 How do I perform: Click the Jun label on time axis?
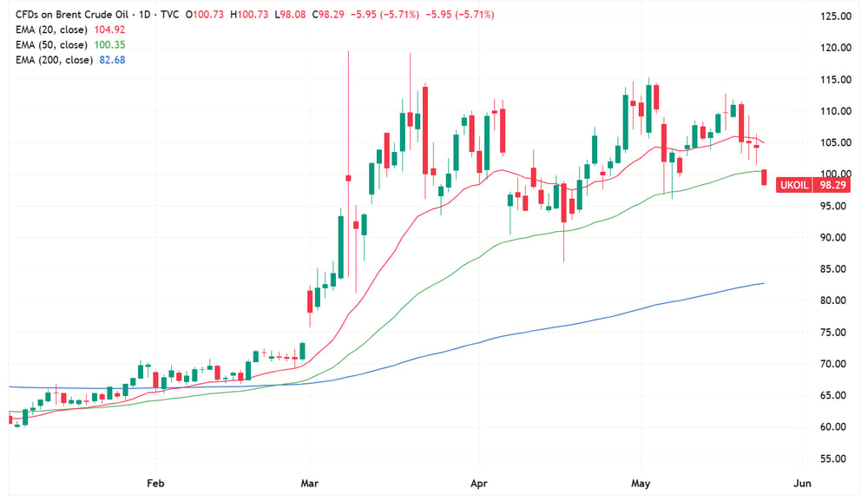pyautogui.click(x=802, y=483)
